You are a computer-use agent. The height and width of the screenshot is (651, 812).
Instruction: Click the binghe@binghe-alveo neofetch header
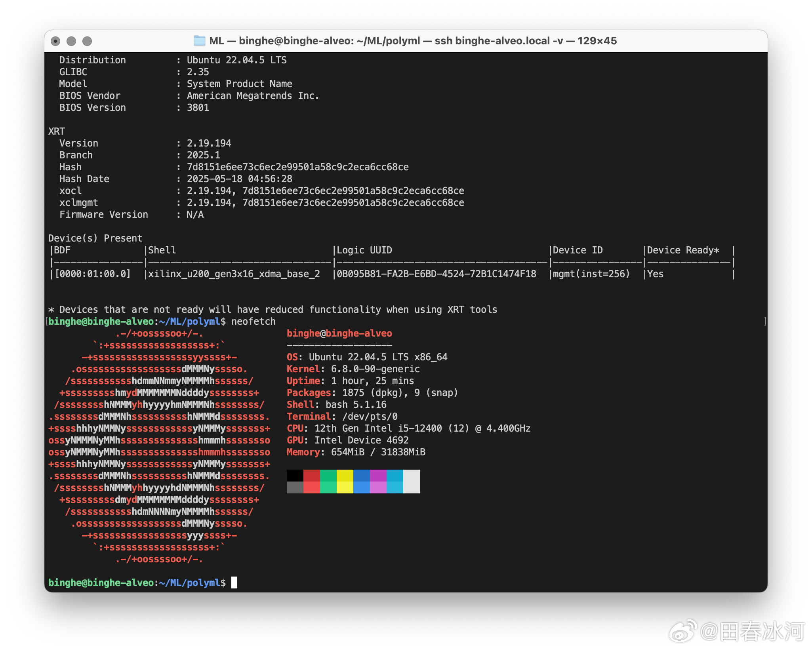(x=339, y=333)
